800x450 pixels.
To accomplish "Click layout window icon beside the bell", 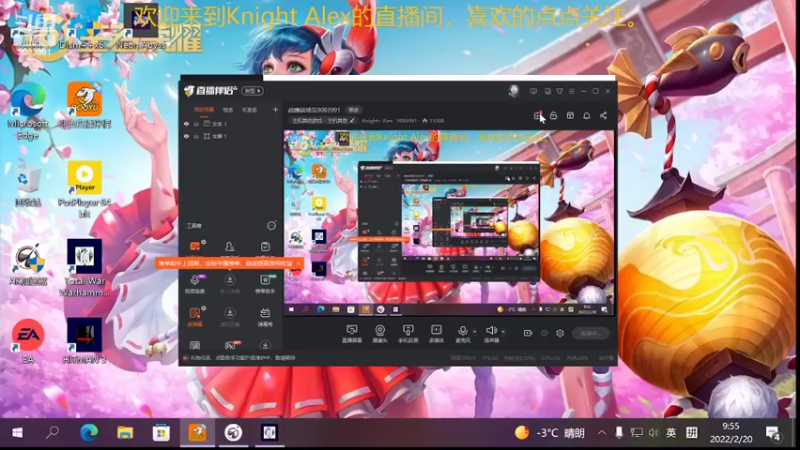I will pos(570,116).
